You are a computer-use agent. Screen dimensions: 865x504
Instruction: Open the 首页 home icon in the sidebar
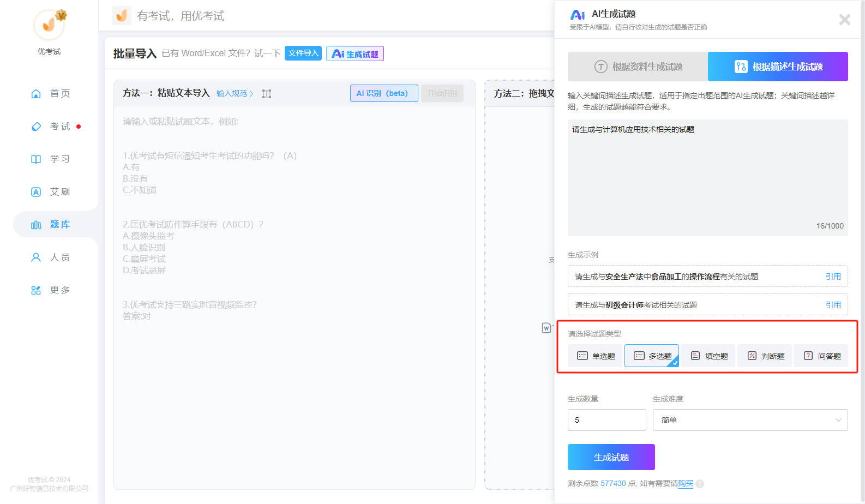coord(36,94)
